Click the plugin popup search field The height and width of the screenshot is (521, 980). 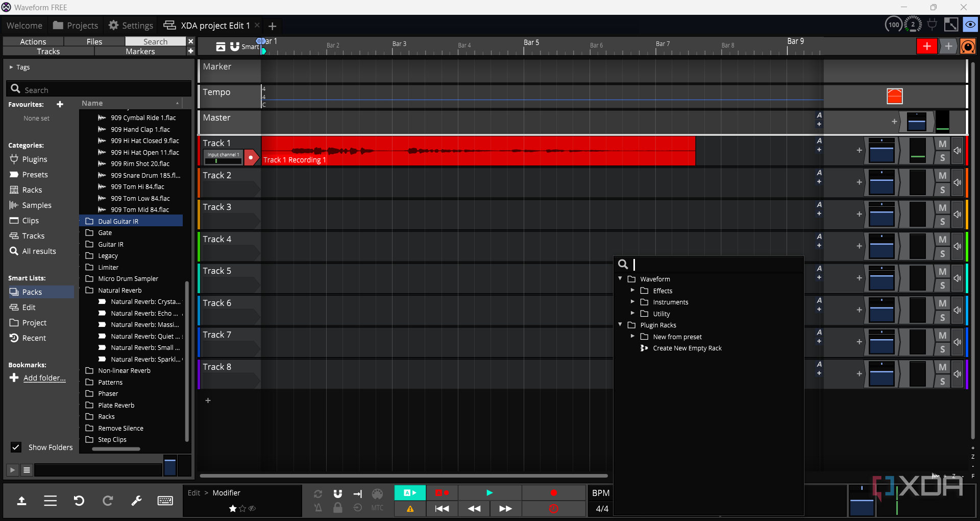click(x=708, y=264)
